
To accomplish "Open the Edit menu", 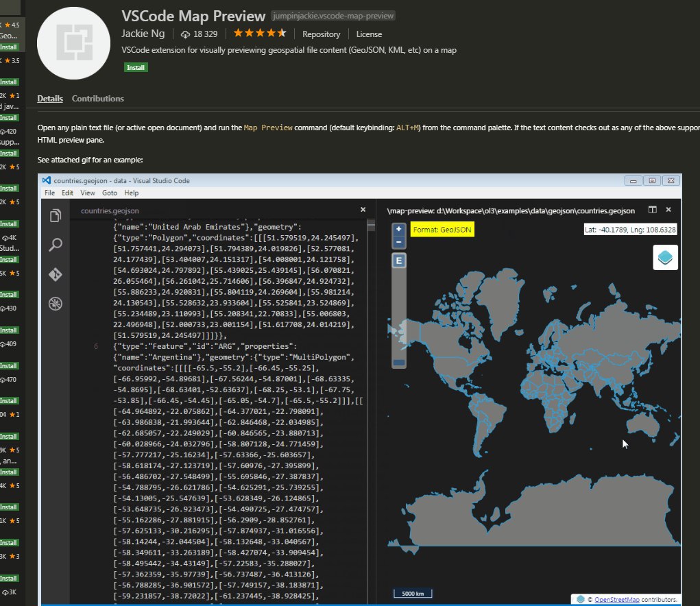I will [67, 193].
